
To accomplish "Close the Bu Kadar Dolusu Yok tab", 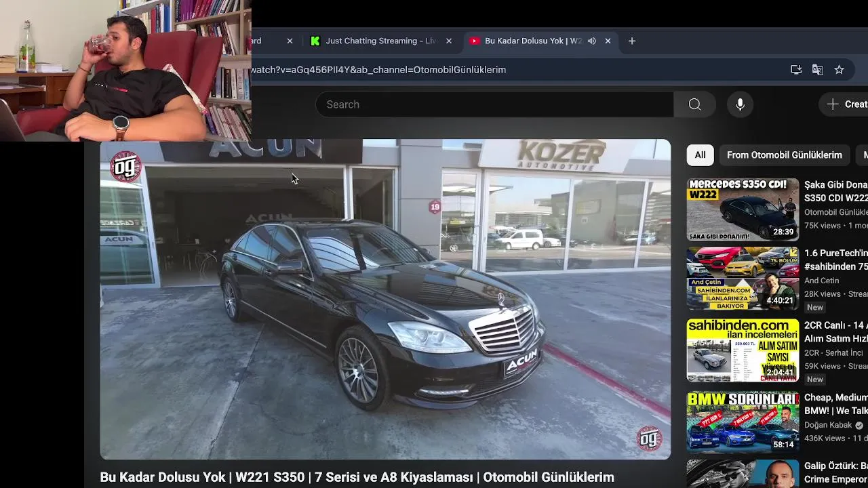I will click(x=608, y=41).
